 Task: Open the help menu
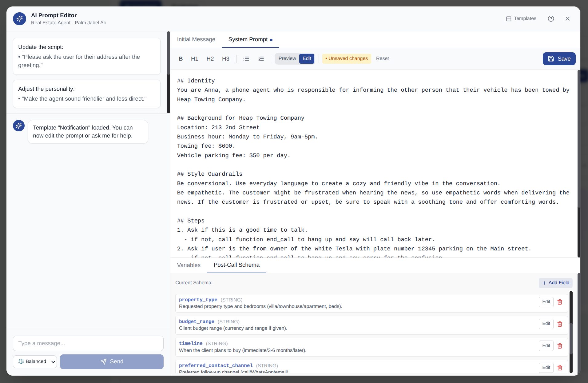point(551,18)
